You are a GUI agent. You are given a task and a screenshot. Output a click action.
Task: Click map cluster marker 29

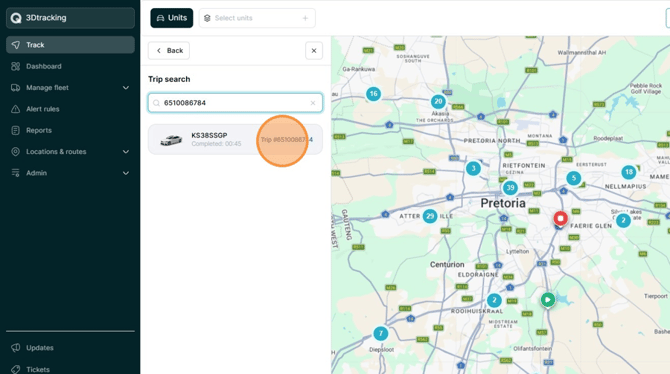pos(430,216)
